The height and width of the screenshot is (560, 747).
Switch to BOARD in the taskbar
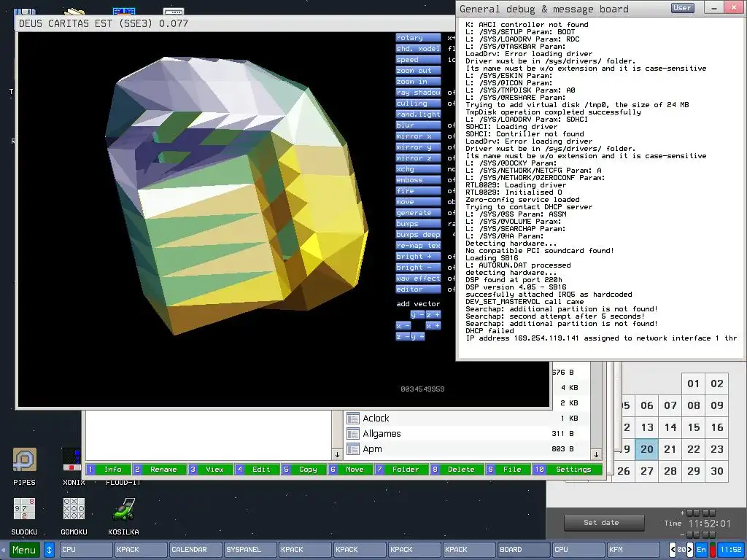523,550
